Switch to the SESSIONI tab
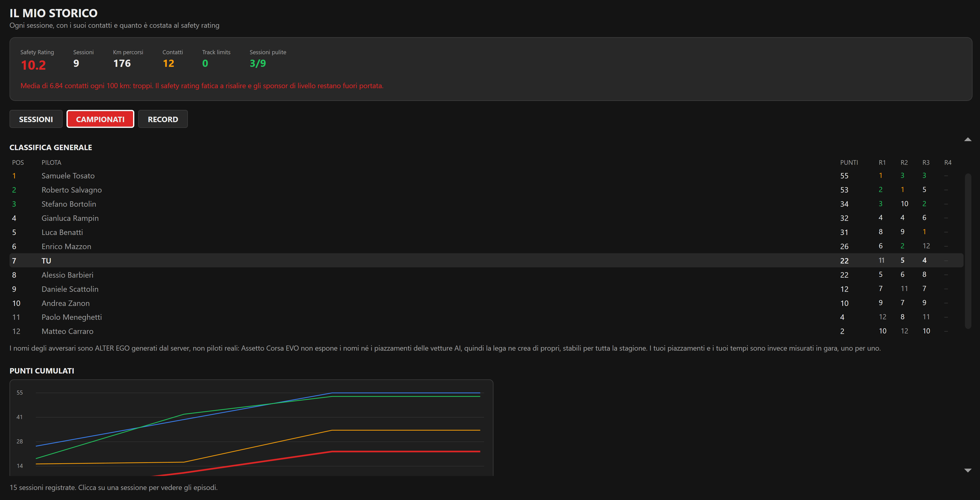This screenshot has height=500, width=980. click(x=36, y=119)
